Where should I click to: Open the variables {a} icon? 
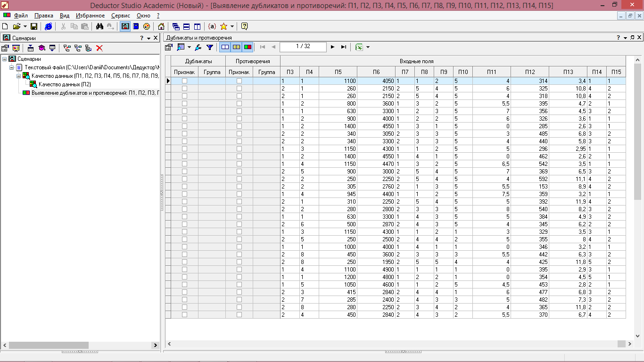click(212, 26)
